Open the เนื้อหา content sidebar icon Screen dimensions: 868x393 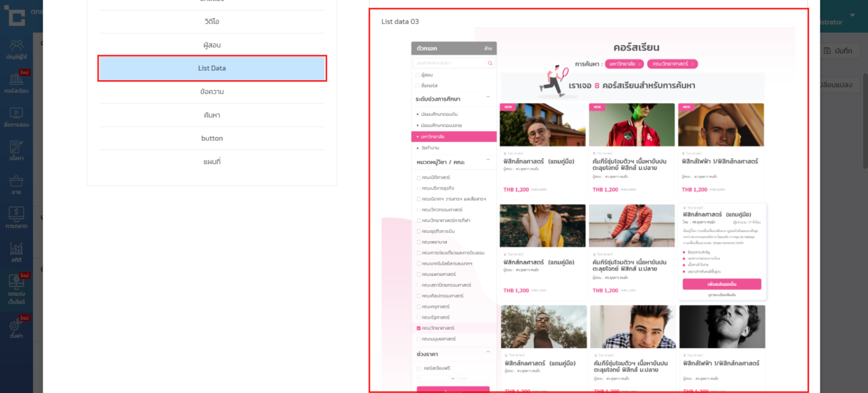(17, 151)
